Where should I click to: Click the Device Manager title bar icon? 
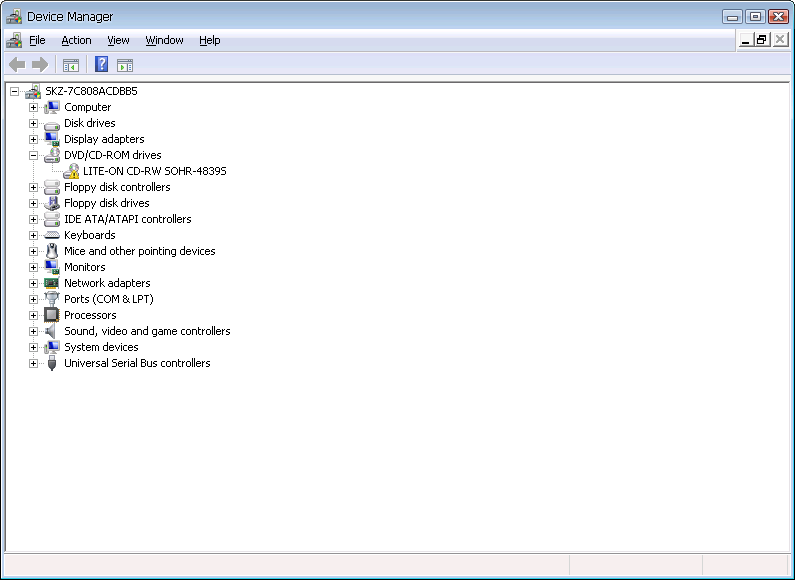coord(14,17)
